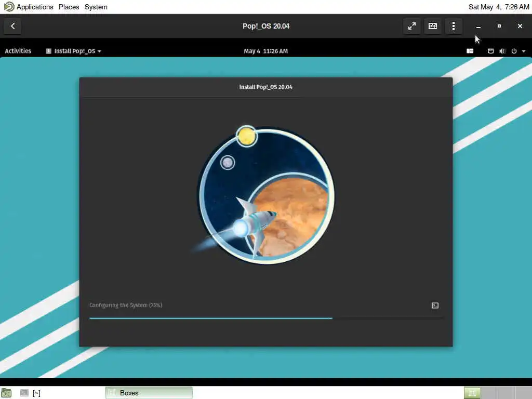The image size is (532, 399).
Task: Open the Applications menu
Action: point(35,7)
